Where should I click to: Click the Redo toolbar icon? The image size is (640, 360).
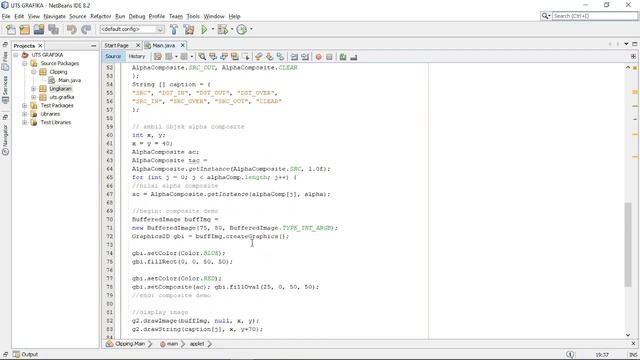click(x=86, y=29)
